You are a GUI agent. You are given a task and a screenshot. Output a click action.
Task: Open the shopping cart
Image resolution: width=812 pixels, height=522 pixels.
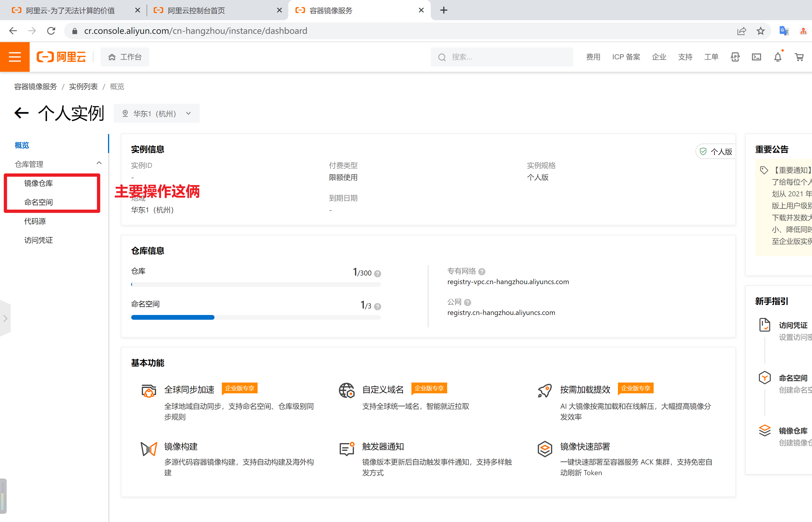[x=799, y=57]
